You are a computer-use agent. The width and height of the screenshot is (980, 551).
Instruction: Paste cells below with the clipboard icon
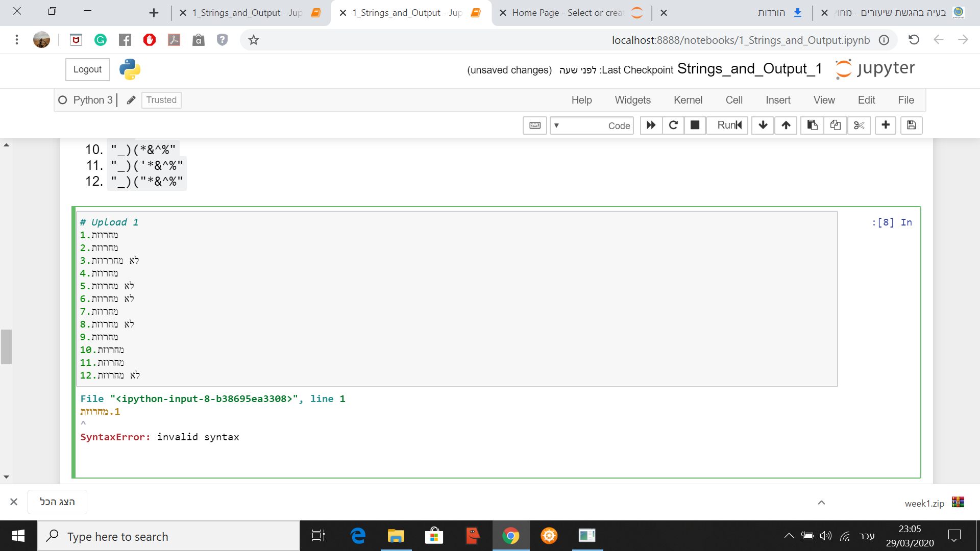812,125
